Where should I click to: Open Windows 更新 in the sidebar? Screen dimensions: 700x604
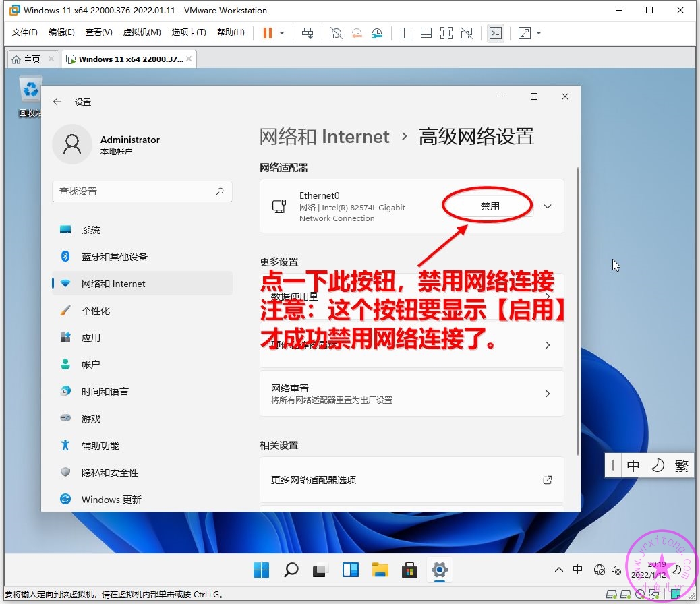click(142, 499)
